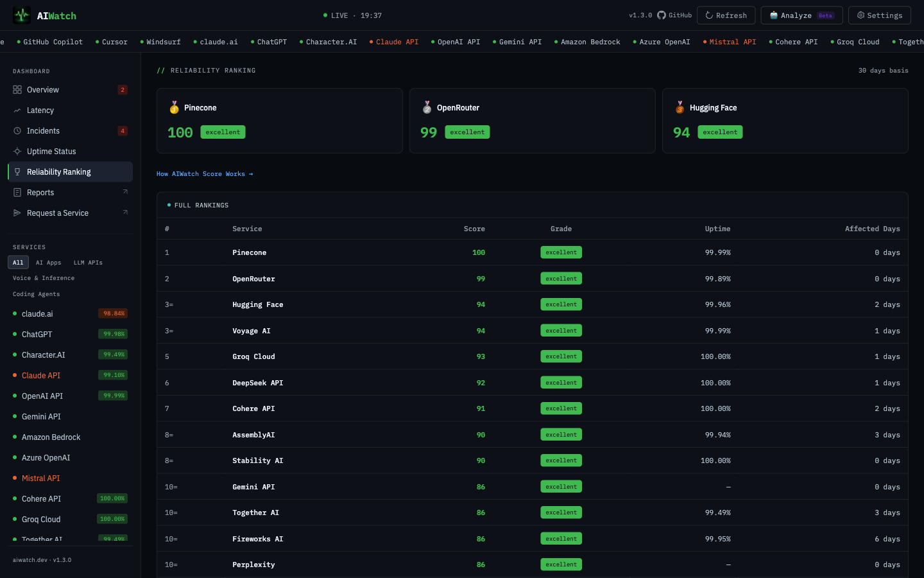Select Gemini API in the sidebar services list
This screenshot has width=924, height=578.
point(70,416)
